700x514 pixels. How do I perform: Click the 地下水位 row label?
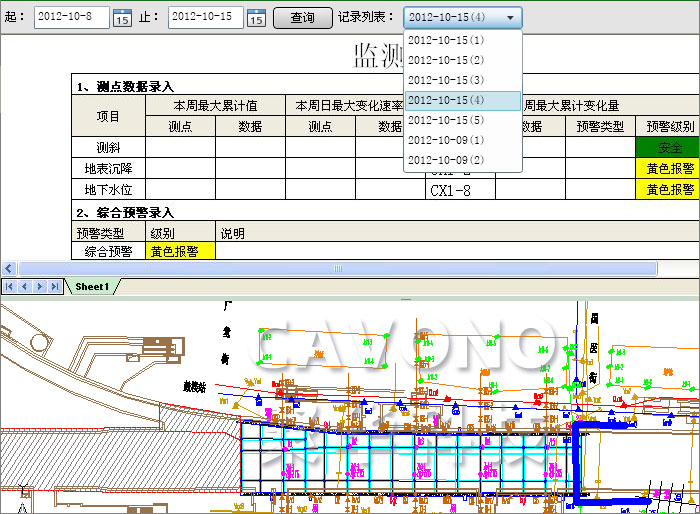(x=108, y=189)
